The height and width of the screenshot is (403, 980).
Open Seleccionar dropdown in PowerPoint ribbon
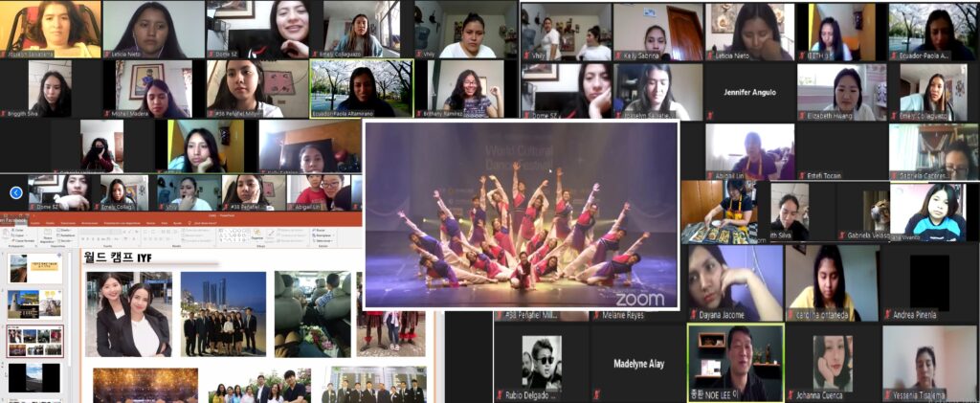point(323,240)
